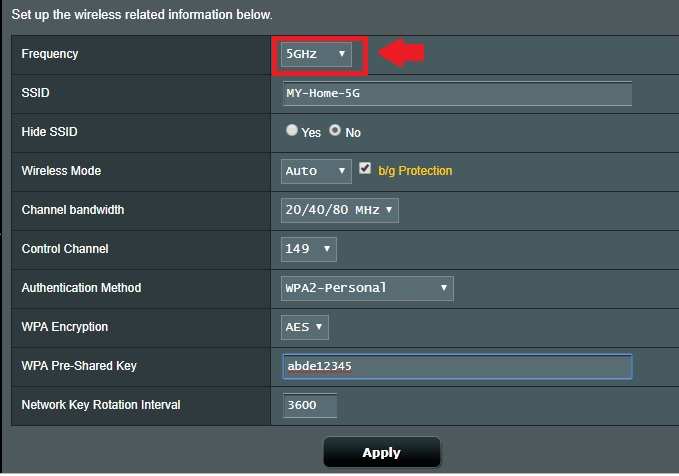Expand the Wireless Mode Auto dropdown

316,171
